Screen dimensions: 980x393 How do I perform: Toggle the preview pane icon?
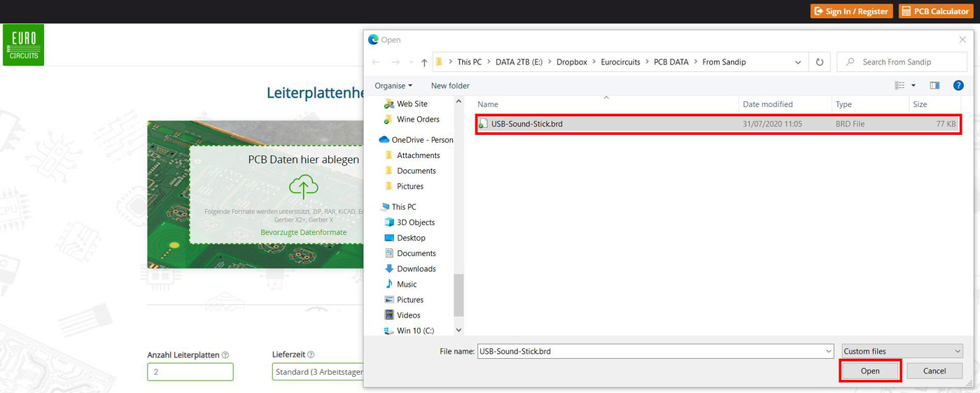[x=934, y=85]
